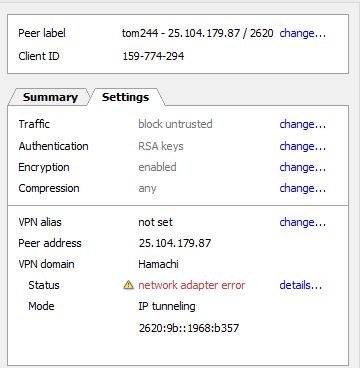360x368 pixels.
Task: Open the Status details link
Action: tap(300, 285)
